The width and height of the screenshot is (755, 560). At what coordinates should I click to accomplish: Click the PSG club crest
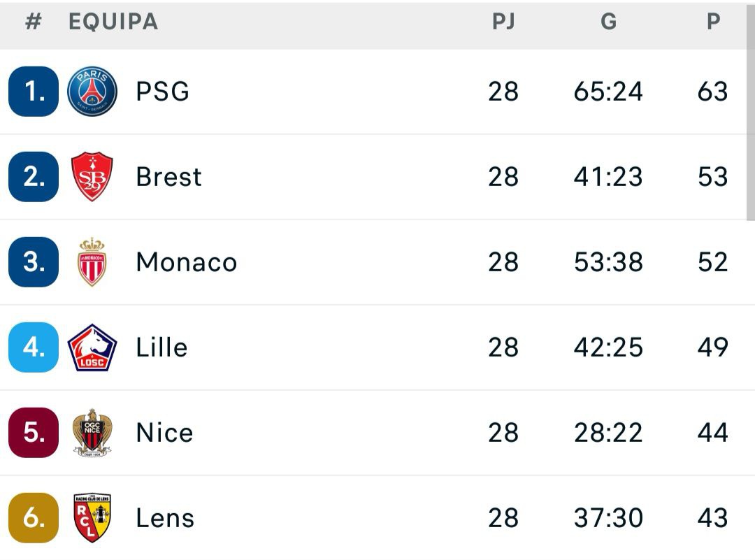coord(93,92)
